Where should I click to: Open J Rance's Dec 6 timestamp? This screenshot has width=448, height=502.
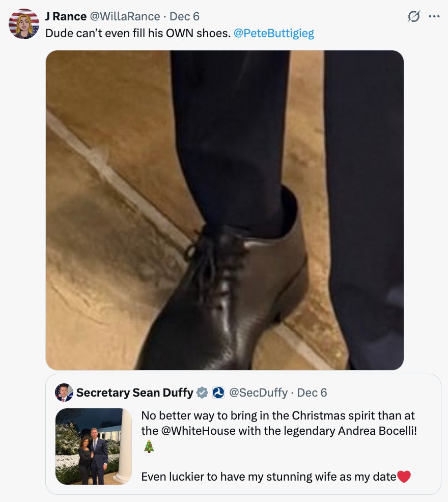(185, 16)
